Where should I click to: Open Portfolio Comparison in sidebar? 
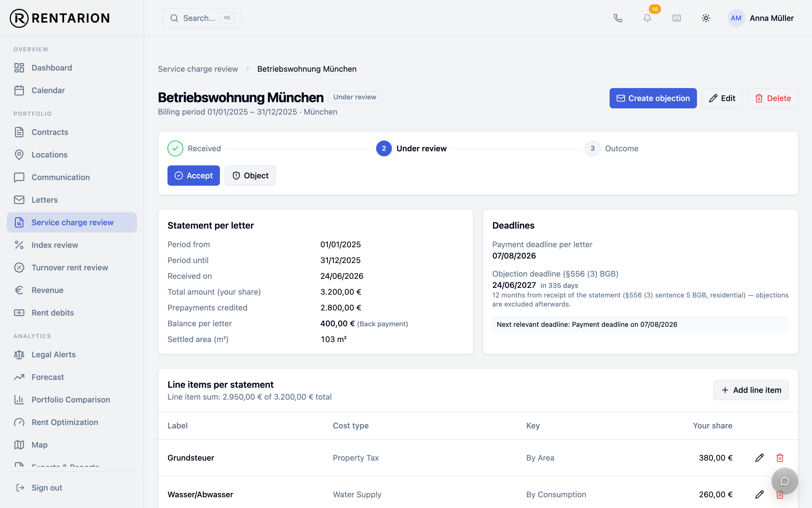click(72, 399)
